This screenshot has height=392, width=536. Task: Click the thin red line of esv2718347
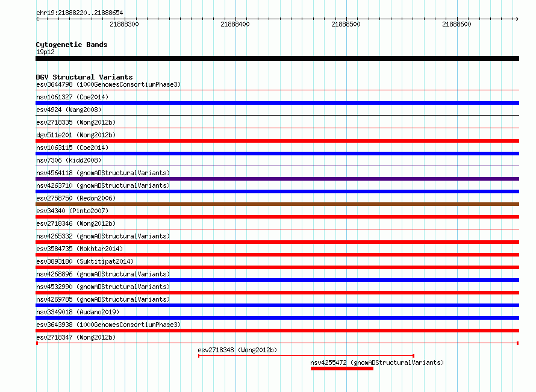277,343
